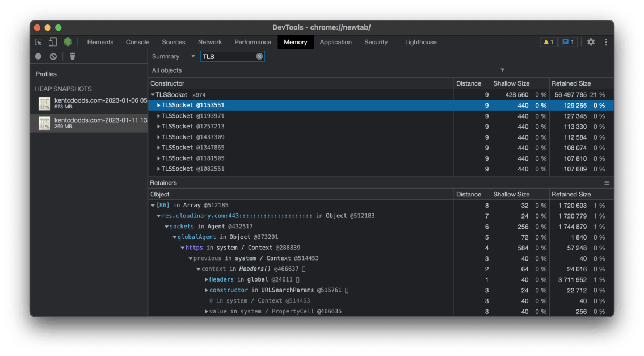Viewport: 644px width, 356px height.
Task: Clear the TLS filter with the x button
Action: click(259, 56)
